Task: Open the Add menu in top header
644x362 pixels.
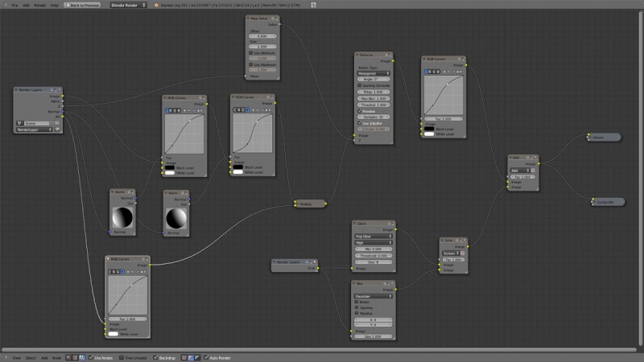Action: 26,6
